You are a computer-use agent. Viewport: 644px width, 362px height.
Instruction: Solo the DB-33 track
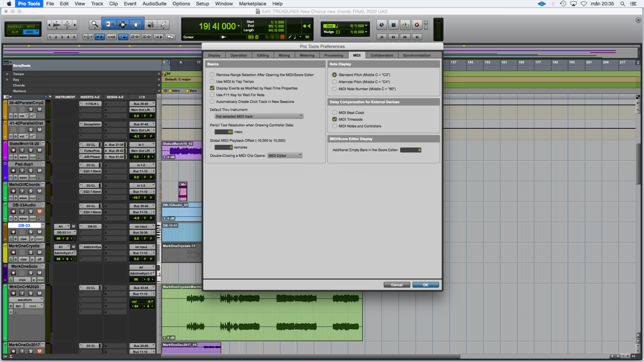click(x=31, y=232)
